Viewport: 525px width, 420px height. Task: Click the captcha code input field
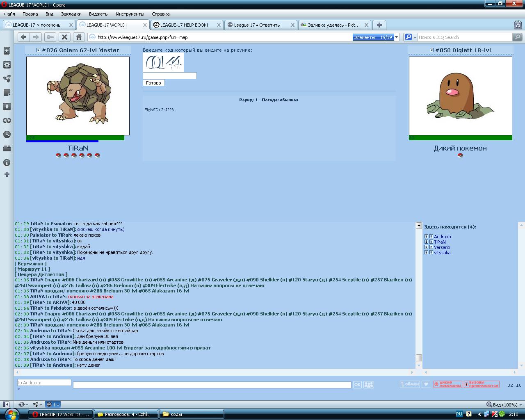click(169, 76)
